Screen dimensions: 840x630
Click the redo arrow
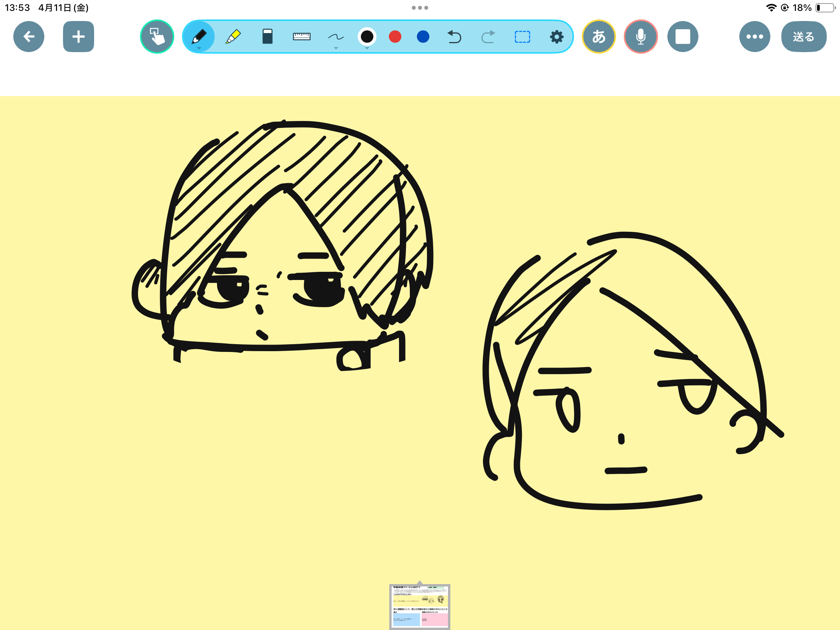488,37
